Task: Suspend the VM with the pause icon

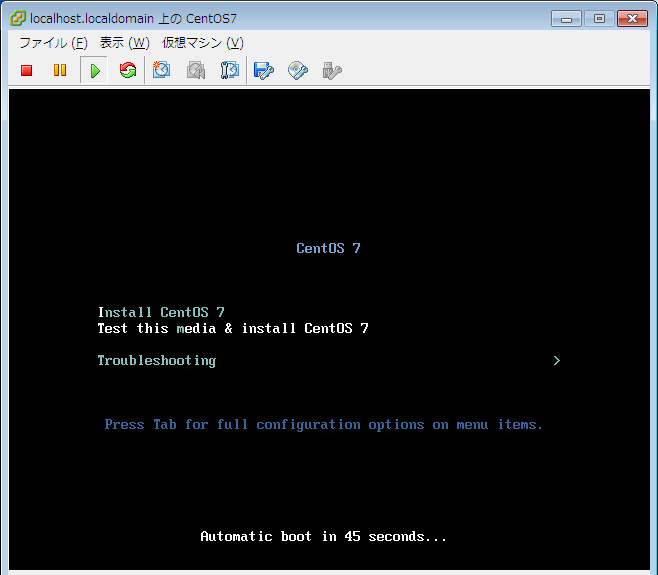Action: click(x=60, y=70)
